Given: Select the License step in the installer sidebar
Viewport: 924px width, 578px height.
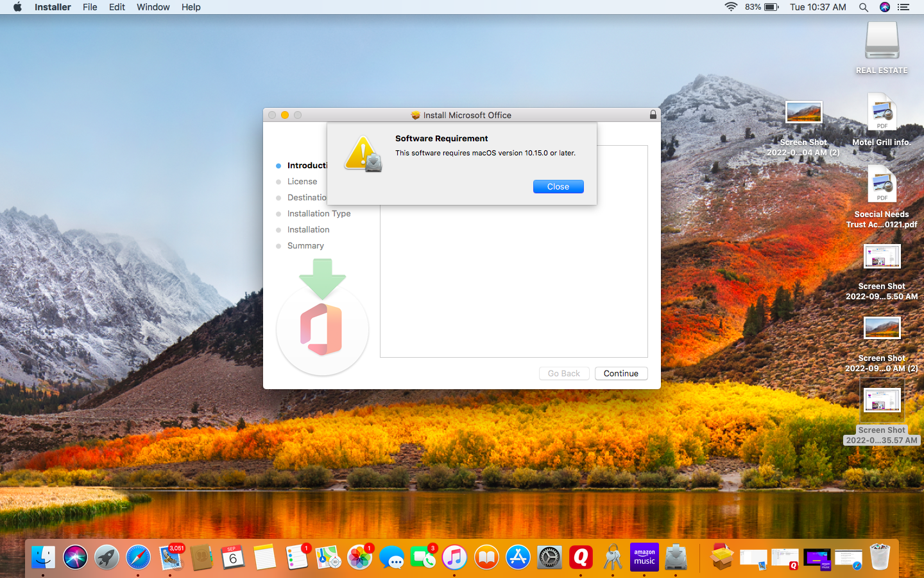Looking at the screenshot, I should 302,182.
